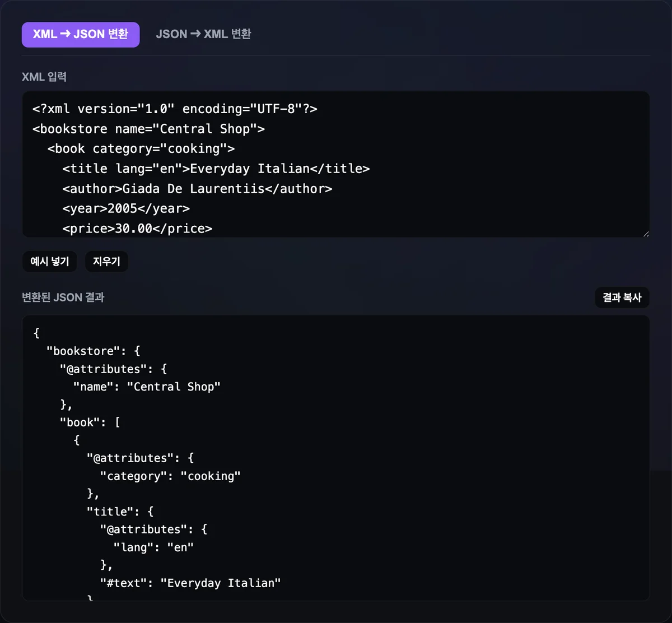
Task: Click the 변환된 JSON 결과 label
Action: pyautogui.click(x=63, y=297)
